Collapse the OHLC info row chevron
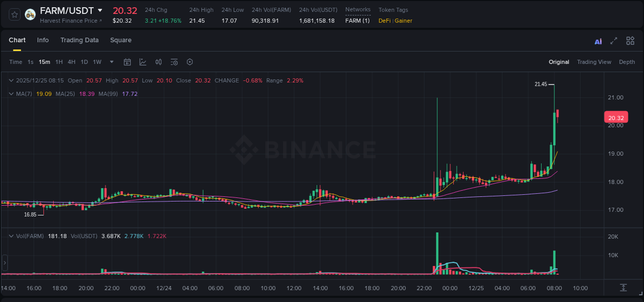The image size is (644, 302). click(x=11, y=80)
